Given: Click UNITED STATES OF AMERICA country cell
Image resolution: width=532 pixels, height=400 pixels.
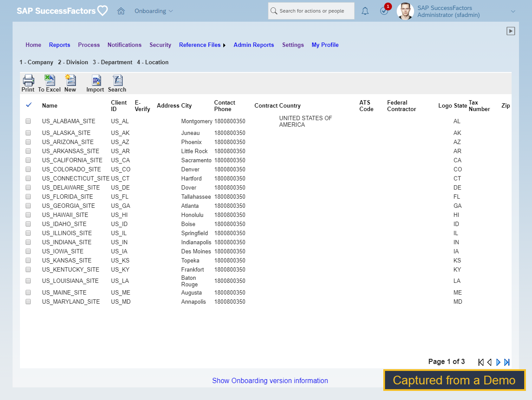Looking at the screenshot, I should click(306, 121).
